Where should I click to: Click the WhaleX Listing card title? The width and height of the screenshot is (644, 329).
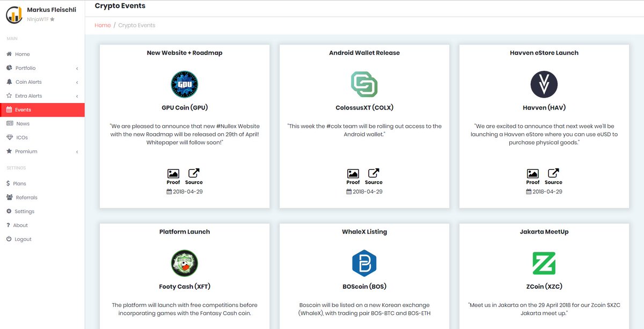point(364,232)
